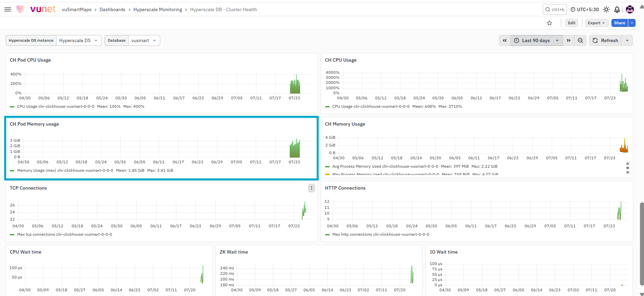Shift time range forward
Image resolution: width=644 pixels, height=296 pixels.
coord(569,40)
